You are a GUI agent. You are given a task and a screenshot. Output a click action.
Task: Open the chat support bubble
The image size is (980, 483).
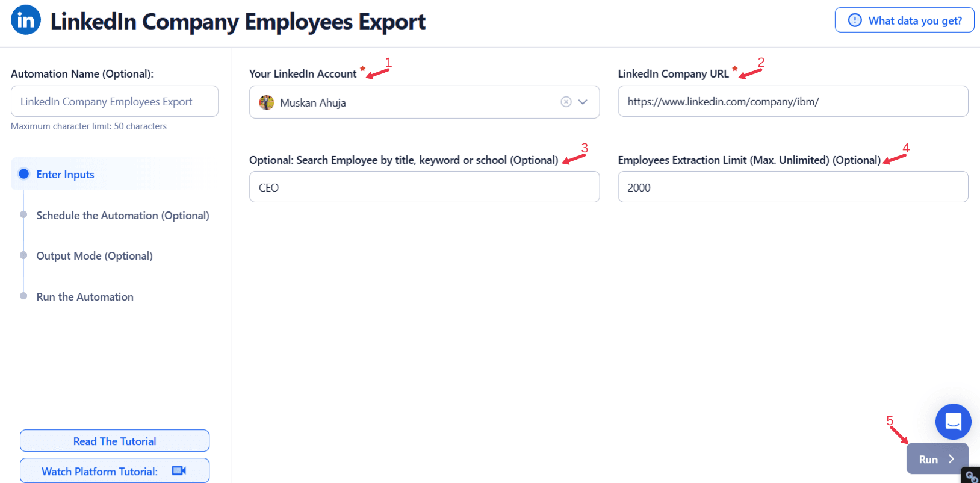(953, 421)
